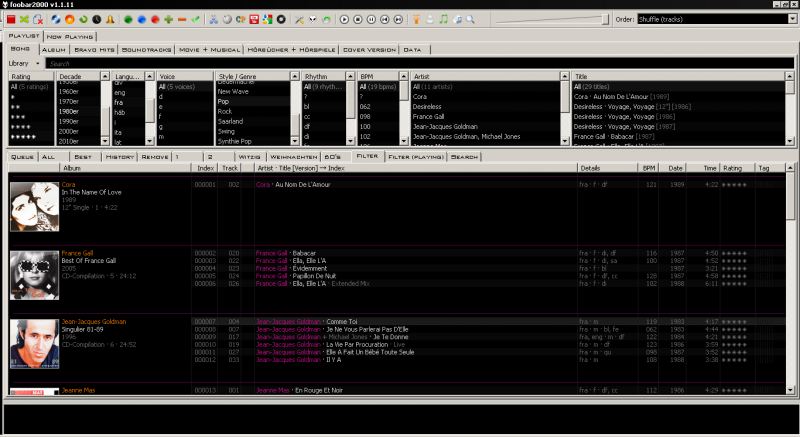Image resolution: width=800 pixels, height=437 pixels.
Task: Click the green circular arrow icon beside the clock
Action: [x=83, y=19]
